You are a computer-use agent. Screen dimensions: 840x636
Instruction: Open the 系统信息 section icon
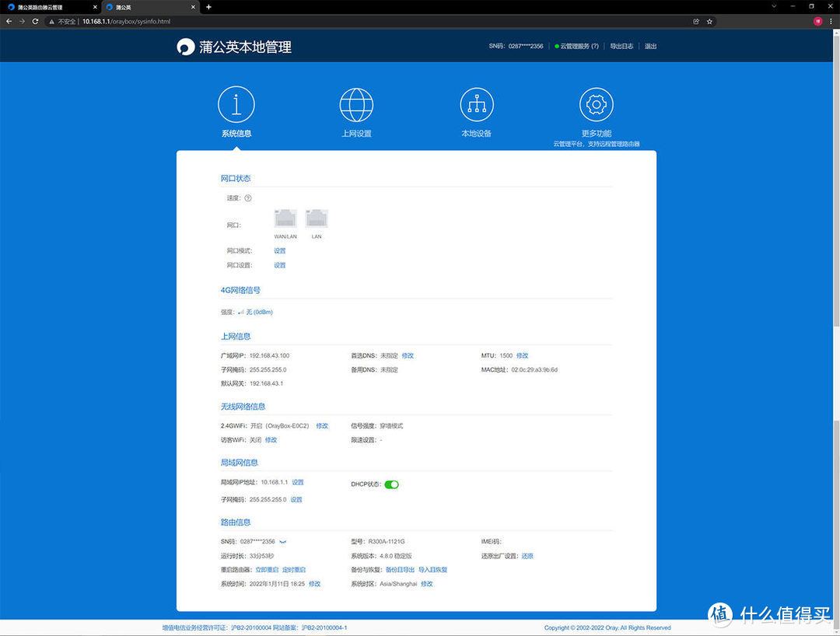(x=236, y=104)
